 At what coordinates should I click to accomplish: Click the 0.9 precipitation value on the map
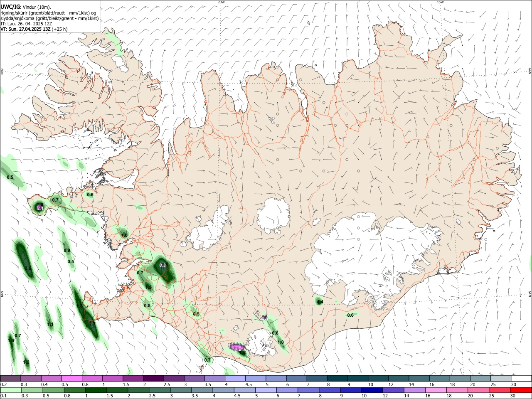(x=67, y=250)
